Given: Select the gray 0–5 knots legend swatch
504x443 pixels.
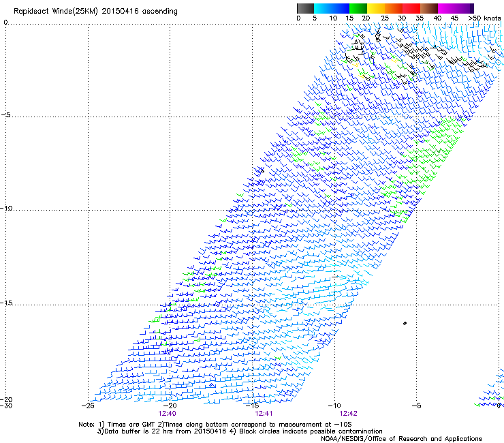Looking at the screenshot, I should pyautogui.click(x=305, y=8).
